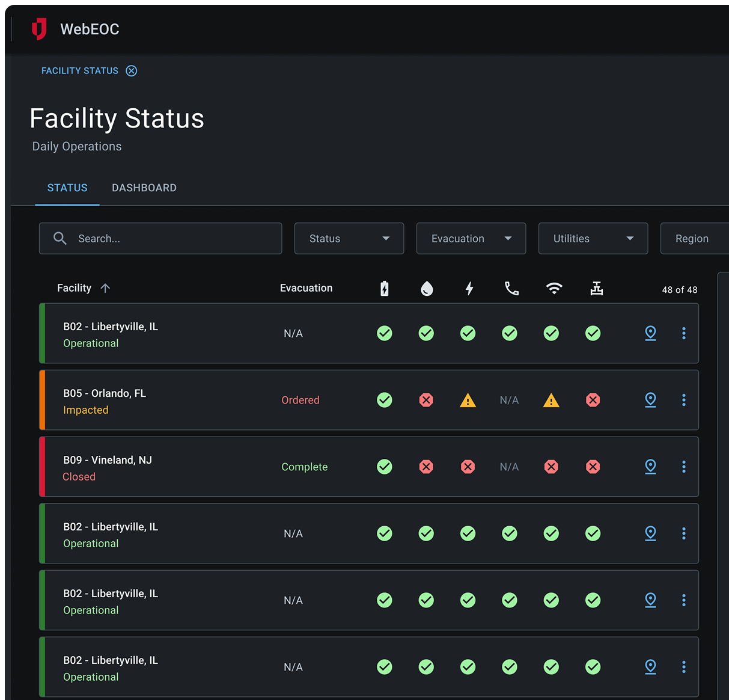Viewport: 729px width, 700px height.
Task: Close the Facility Status breadcrumb tab
Action: coord(132,71)
